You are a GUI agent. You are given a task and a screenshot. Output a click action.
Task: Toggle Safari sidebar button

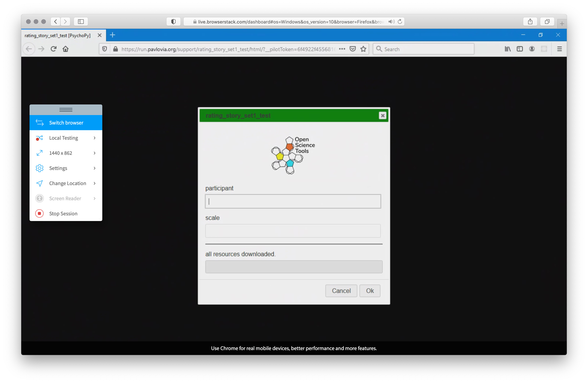(x=81, y=22)
